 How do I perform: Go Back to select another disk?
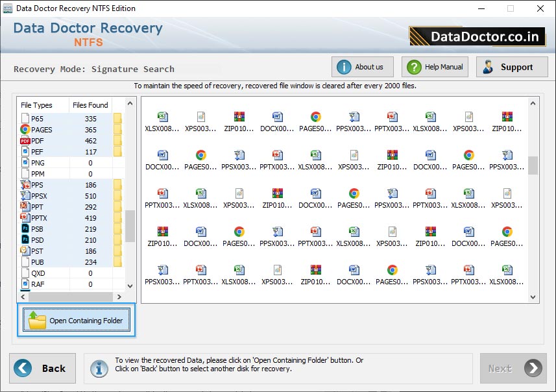click(x=42, y=368)
